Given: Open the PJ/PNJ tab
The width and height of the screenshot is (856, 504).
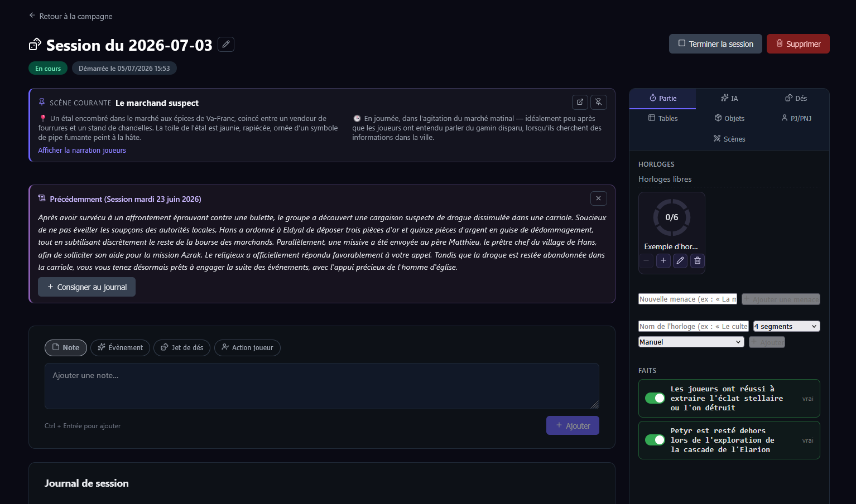Looking at the screenshot, I should 796,118.
